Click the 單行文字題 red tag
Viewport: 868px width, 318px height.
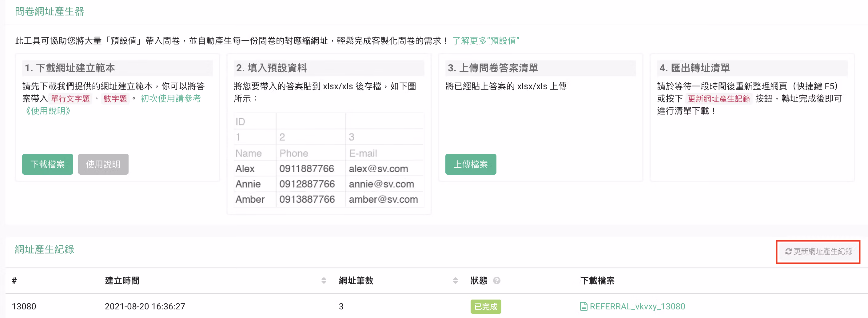tap(70, 99)
